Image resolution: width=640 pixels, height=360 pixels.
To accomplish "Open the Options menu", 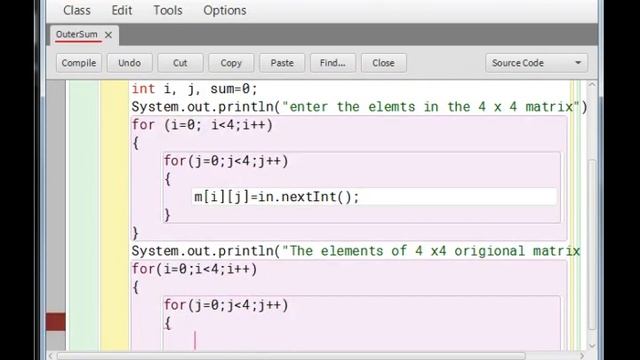I will (x=224, y=10).
